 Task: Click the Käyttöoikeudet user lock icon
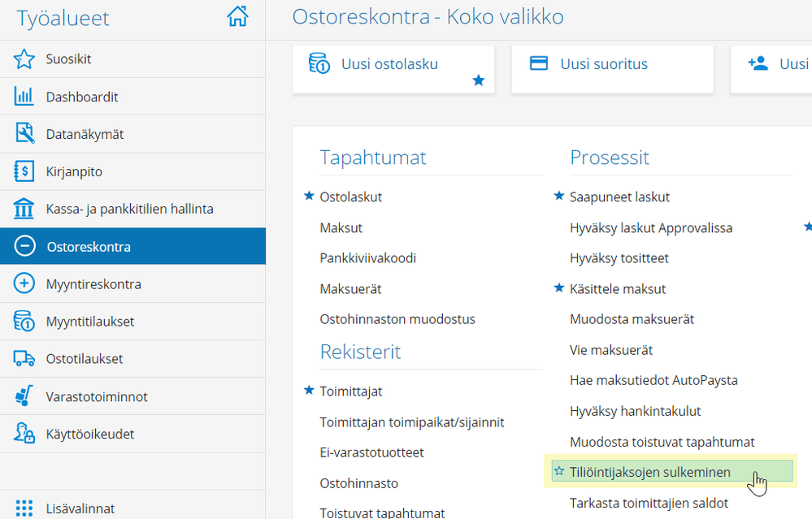[x=24, y=434]
